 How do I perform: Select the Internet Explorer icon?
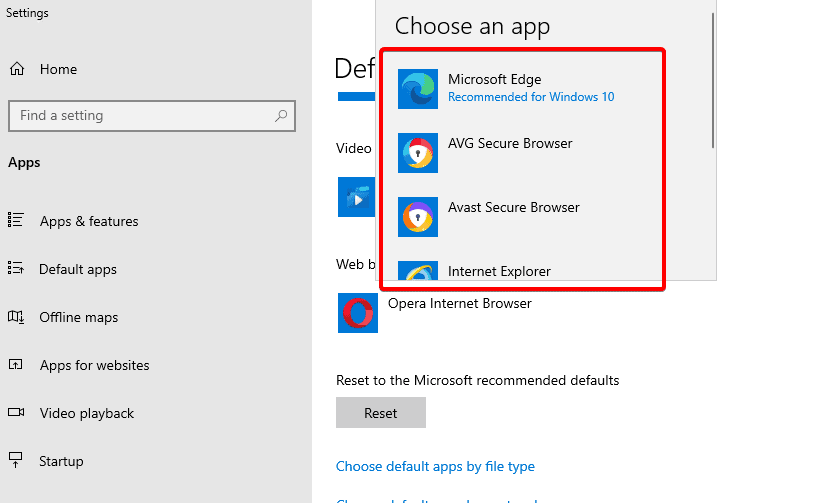[x=417, y=272]
